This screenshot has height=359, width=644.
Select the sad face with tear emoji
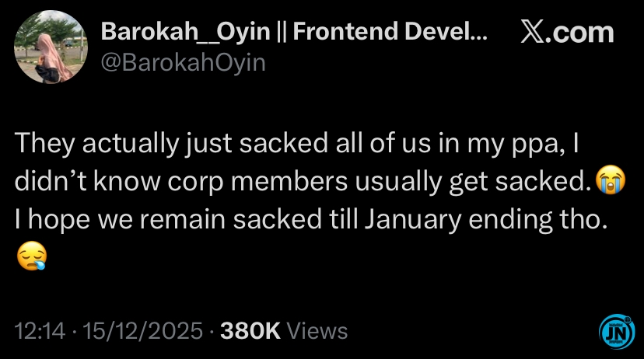tap(30, 254)
